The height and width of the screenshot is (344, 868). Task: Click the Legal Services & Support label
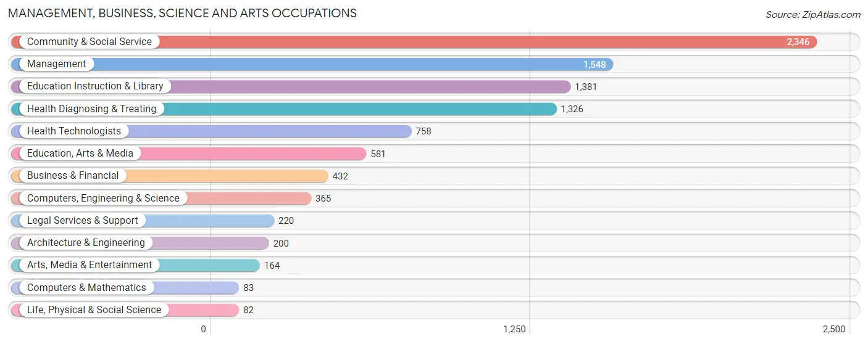(83, 221)
